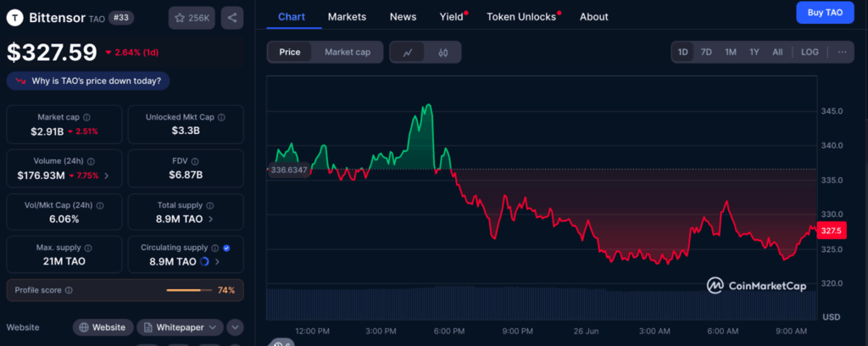Switch to candlestick chart icon
This screenshot has width=868, height=346.
point(442,53)
